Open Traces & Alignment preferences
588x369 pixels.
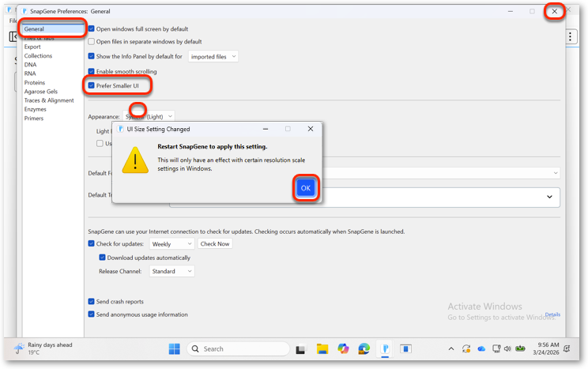[49, 100]
